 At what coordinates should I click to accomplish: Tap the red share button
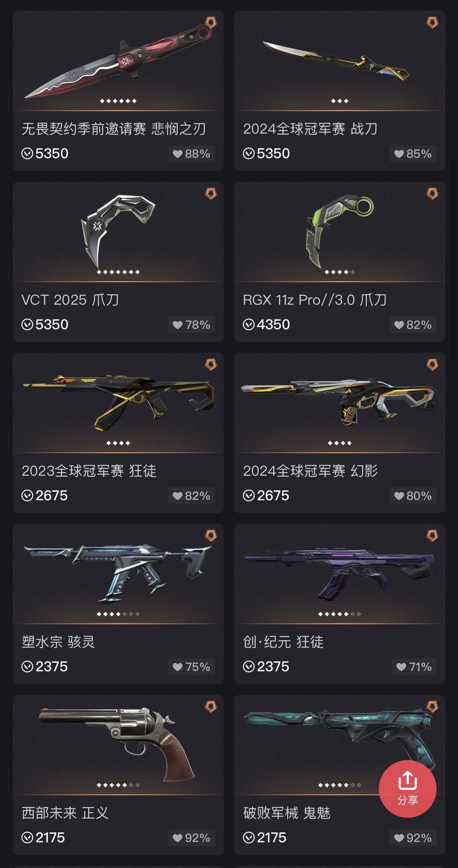pyautogui.click(x=407, y=789)
